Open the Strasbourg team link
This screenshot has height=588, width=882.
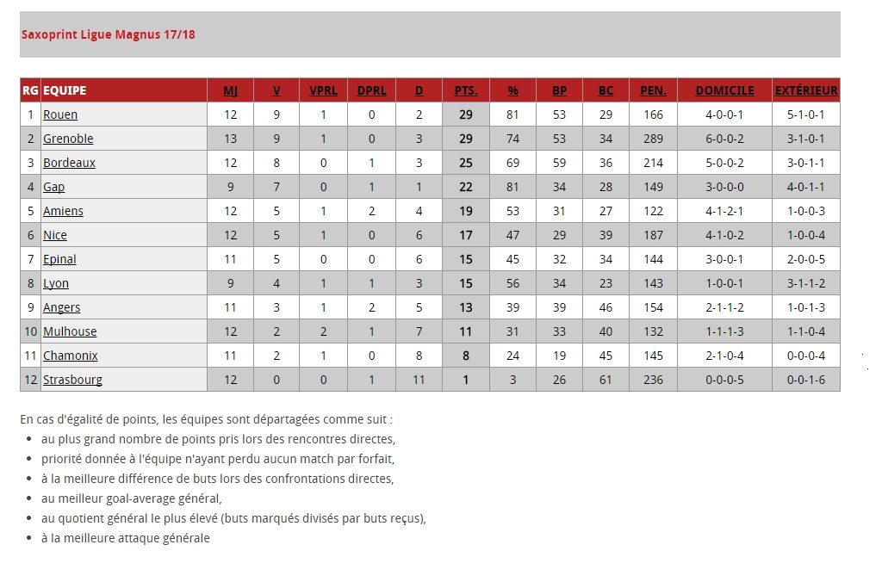(x=72, y=380)
